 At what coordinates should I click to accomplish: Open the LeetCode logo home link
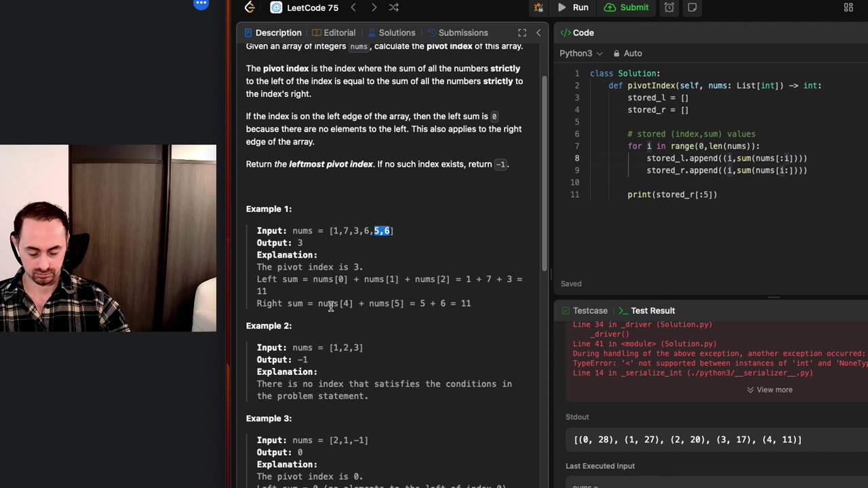coord(250,7)
